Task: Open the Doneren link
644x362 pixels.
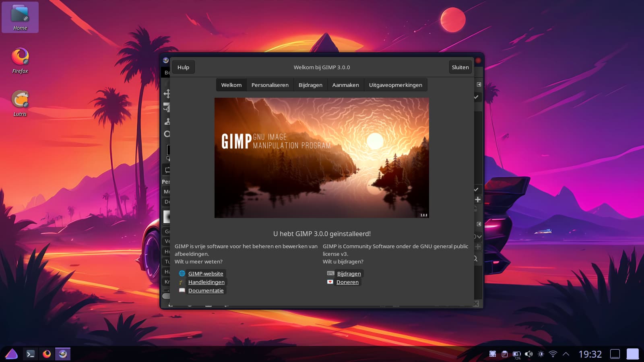Action: [x=347, y=282]
